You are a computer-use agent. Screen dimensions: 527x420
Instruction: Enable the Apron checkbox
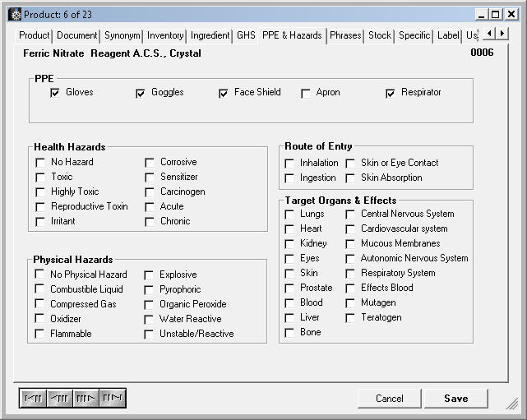point(306,94)
